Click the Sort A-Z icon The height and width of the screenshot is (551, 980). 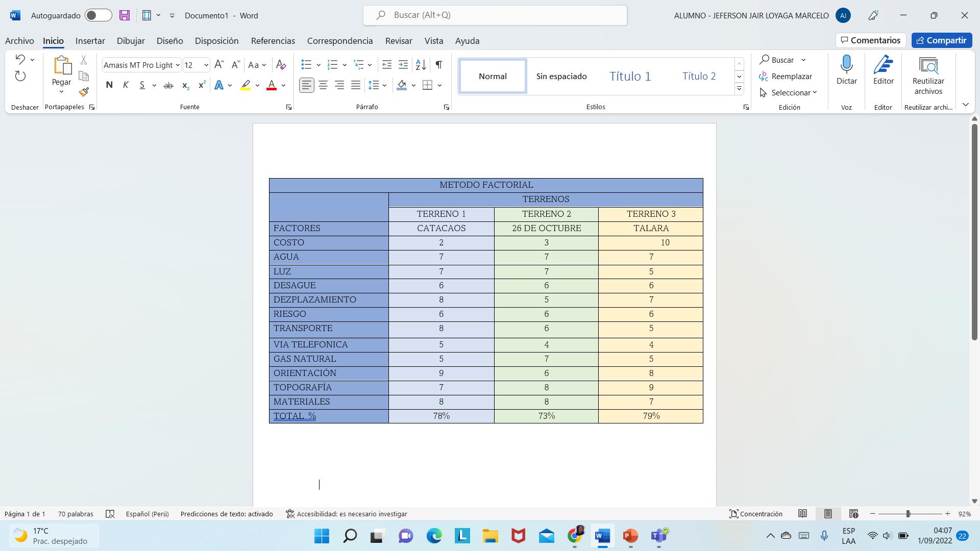(x=421, y=65)
